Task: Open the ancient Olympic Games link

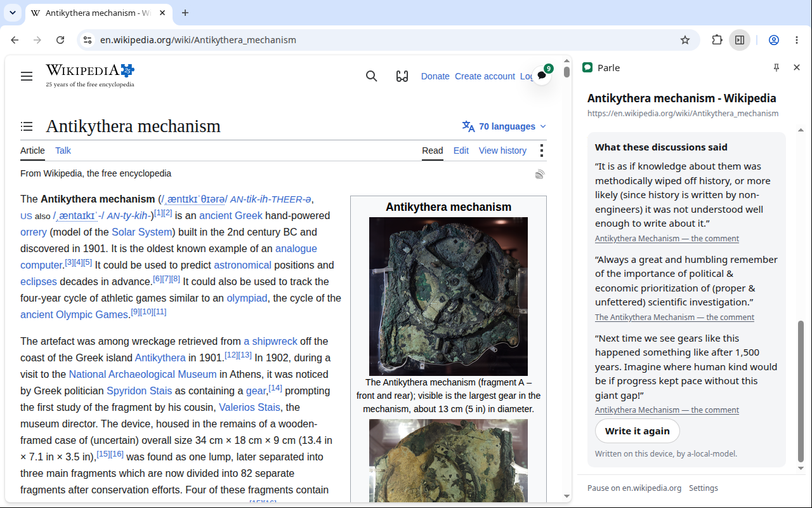Action: [x=74, y=314]
